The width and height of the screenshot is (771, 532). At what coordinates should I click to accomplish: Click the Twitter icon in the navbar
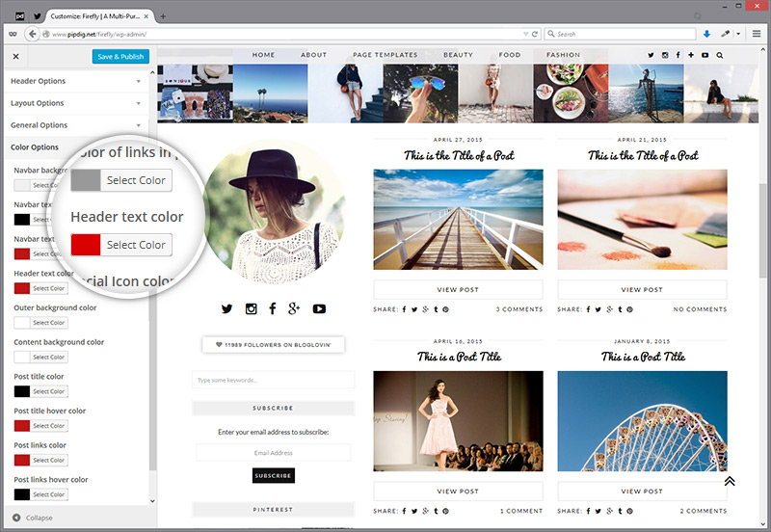[x=651, y=56]
